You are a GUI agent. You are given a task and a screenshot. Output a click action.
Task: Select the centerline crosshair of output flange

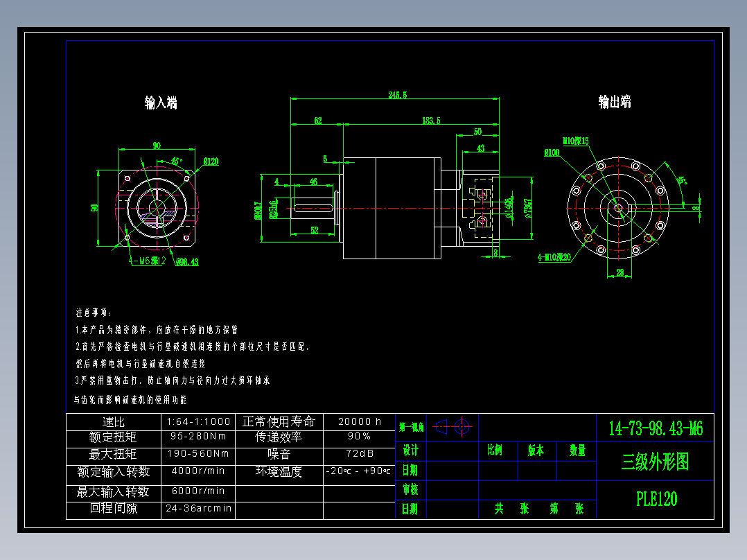coord(617,208)
